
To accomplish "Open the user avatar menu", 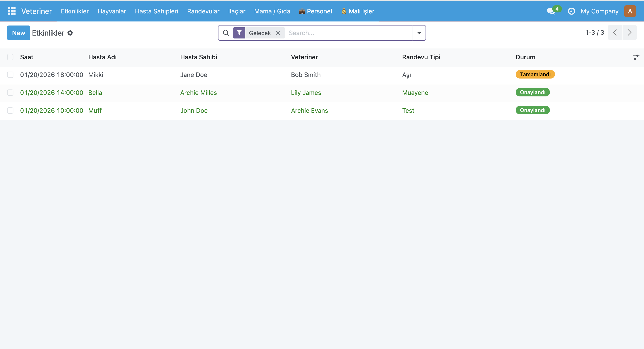I will [630, 11].
